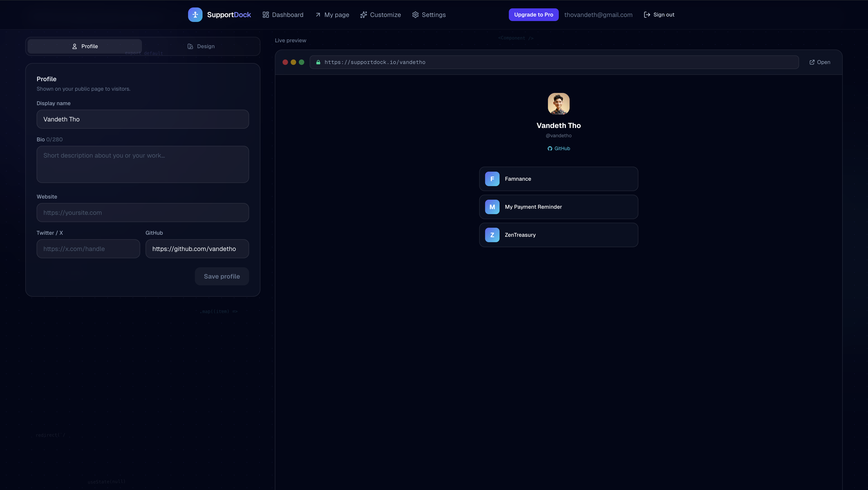Click into the Display name field
Image resolution: width=868 pixels, height=490 pixels.
coord(143,119)
